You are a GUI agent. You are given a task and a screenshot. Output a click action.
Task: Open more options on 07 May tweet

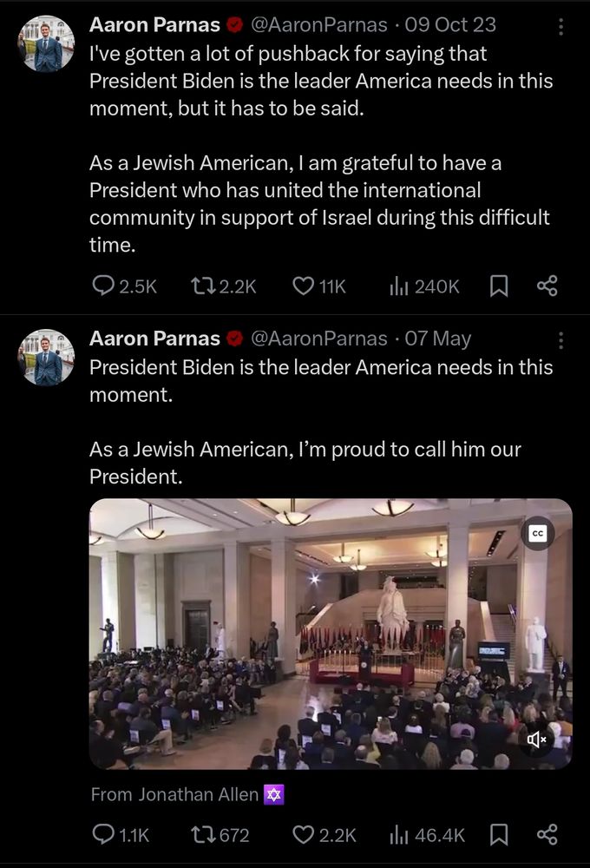(x=560, y=340)
